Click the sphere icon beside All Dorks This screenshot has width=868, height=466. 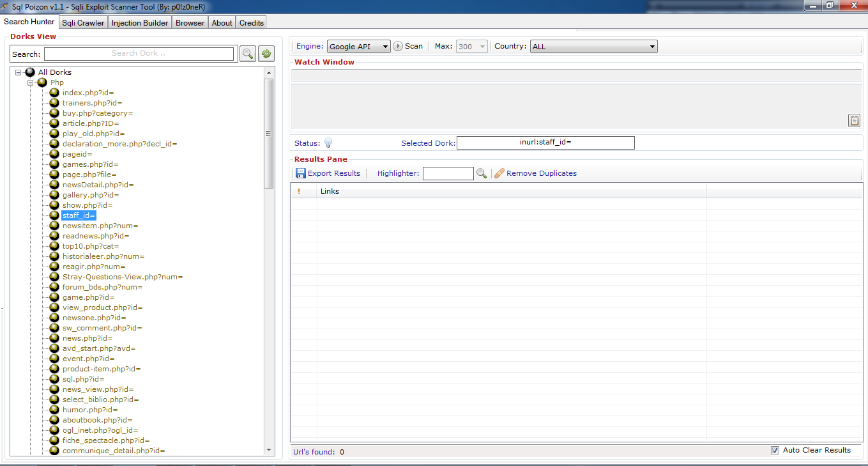coord(30,72)
